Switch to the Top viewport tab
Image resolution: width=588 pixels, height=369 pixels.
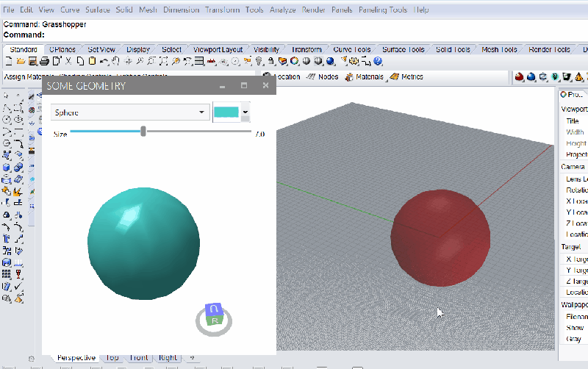point(112,358)
